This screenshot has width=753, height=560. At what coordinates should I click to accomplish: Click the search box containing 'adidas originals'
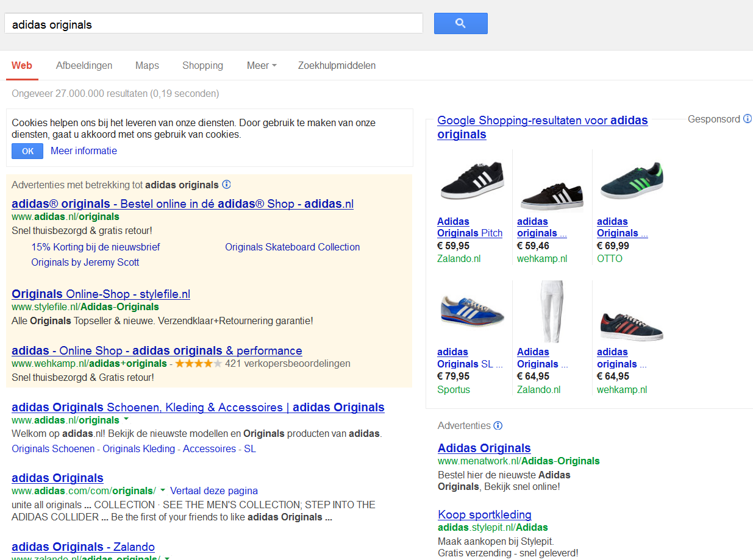(x=213, y=24)
